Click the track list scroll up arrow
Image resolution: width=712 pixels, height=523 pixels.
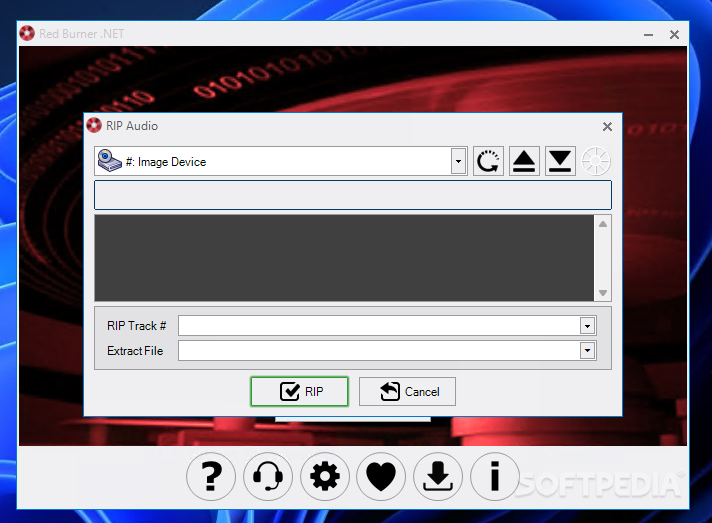click(603, 224)
